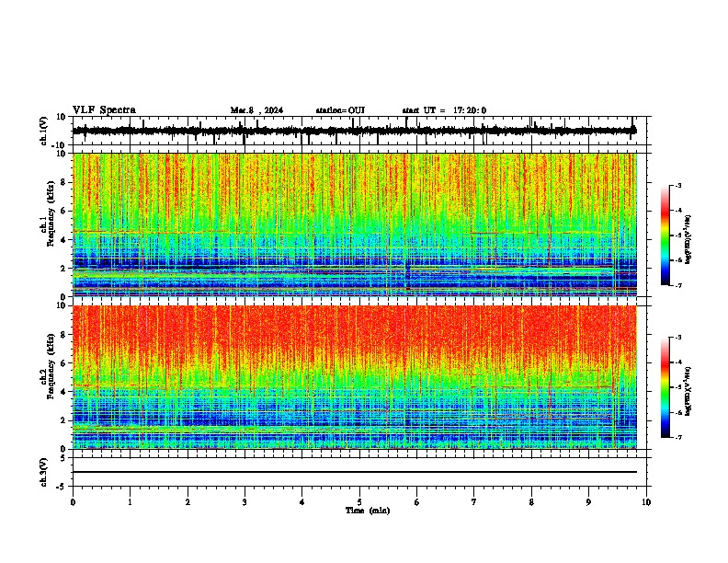Click time axis tick label "6"

pos(417,502)
